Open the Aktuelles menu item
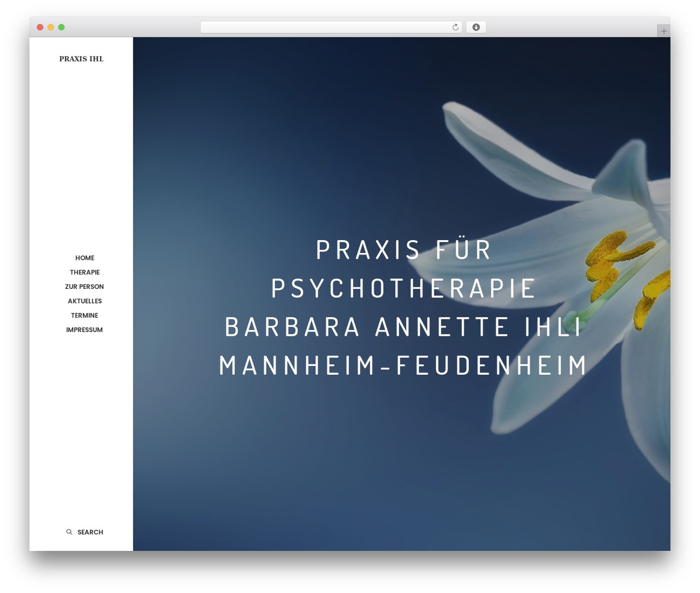 coord(85,301)
